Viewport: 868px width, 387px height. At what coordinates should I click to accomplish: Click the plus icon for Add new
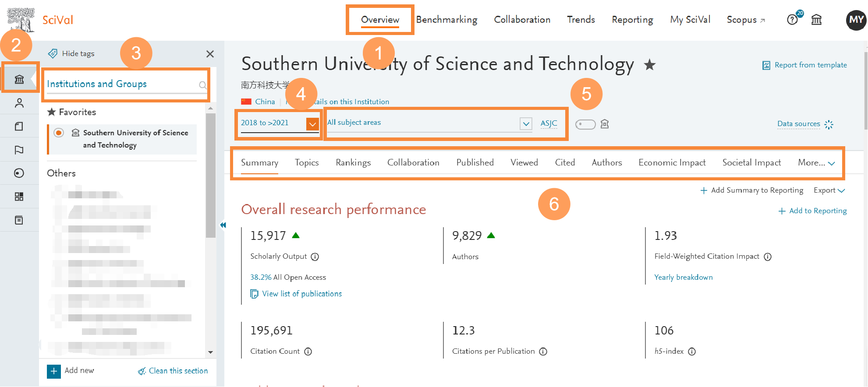point(54,371)
